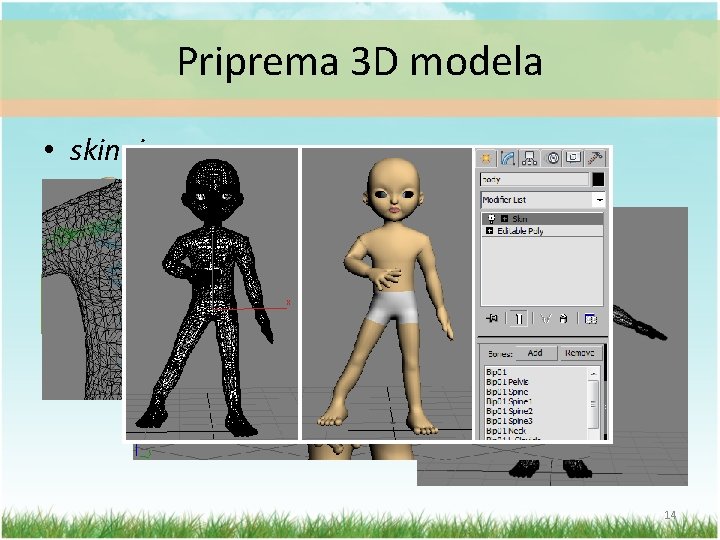Screen dimensions: 720x540
Task: Click Remove Modifier trash icon
Action: click(563, 318)
